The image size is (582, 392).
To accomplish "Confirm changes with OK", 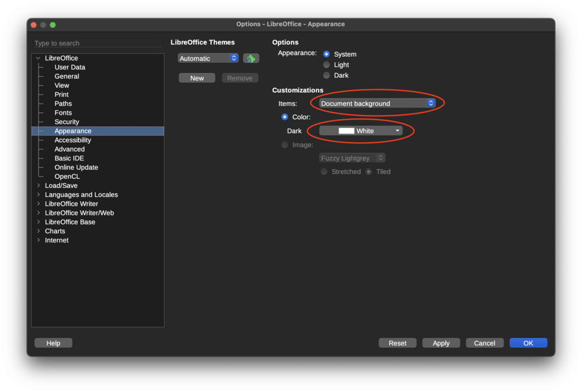I will [x=528, y=342].
